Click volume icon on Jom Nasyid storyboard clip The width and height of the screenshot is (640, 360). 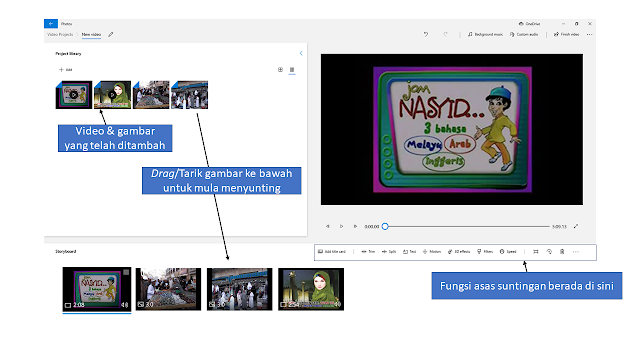coord(124,305)
